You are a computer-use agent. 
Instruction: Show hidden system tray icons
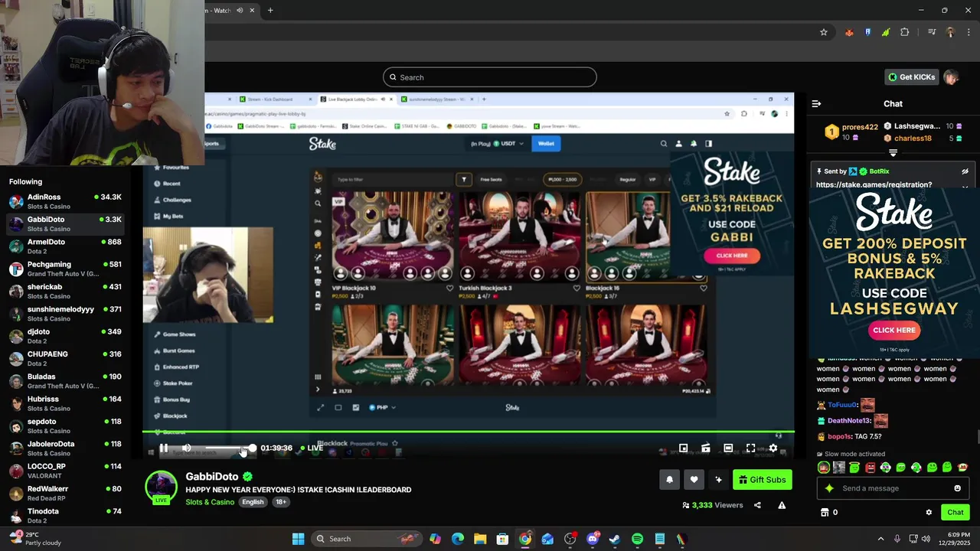(880, 539)
